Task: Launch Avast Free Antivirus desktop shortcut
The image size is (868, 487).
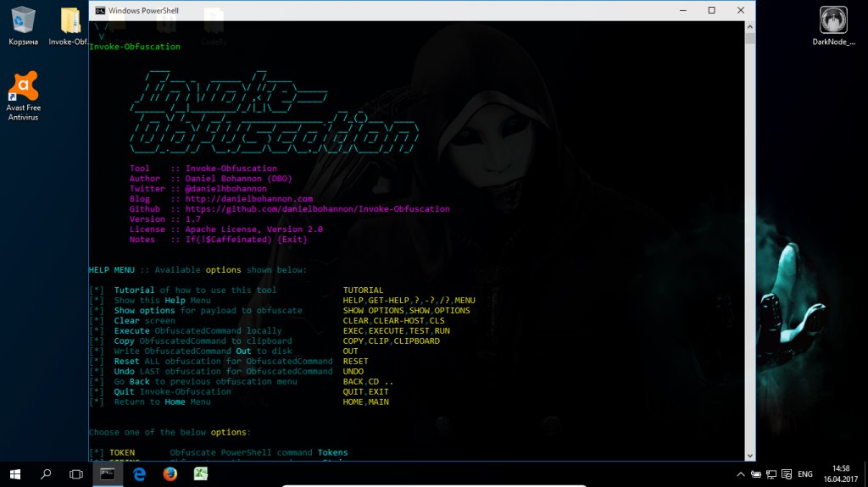Action: pyautogui.click(x=23, y=96)
